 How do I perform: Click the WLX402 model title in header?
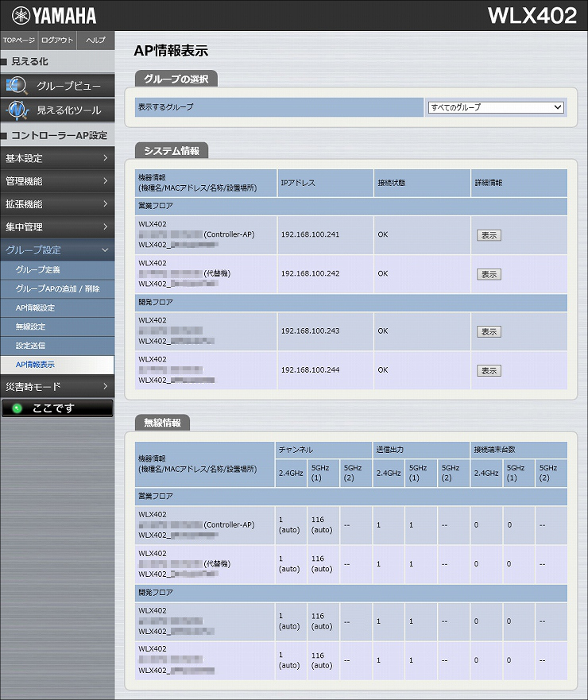click(532, 16)
